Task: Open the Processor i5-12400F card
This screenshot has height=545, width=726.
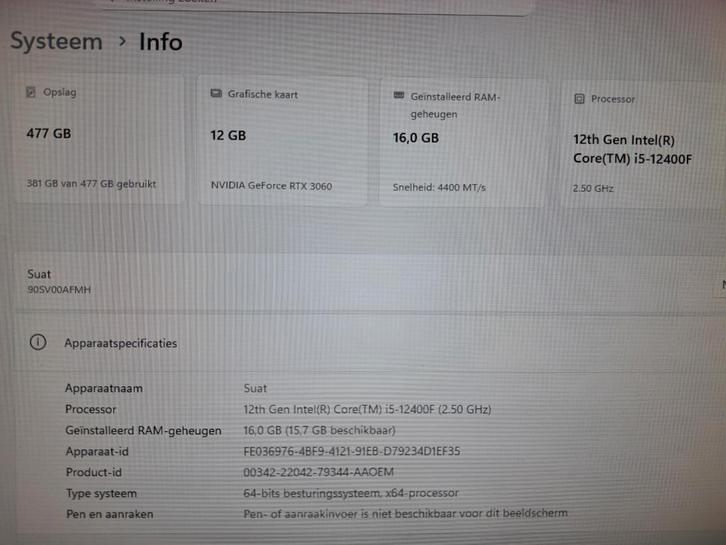Action: (643, 144)
